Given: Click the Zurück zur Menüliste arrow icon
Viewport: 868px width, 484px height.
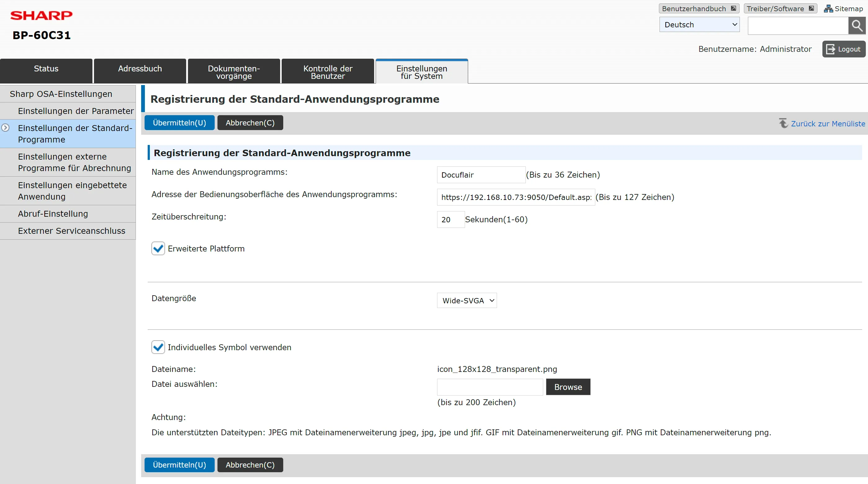Looking at the screenshot, I should [x=783, y=124].
